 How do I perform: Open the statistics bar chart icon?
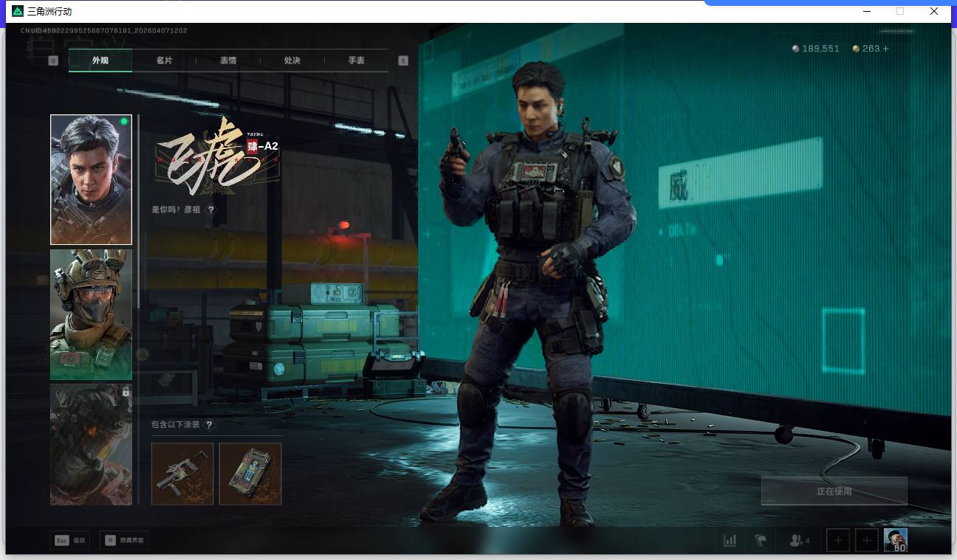point(730,541)
